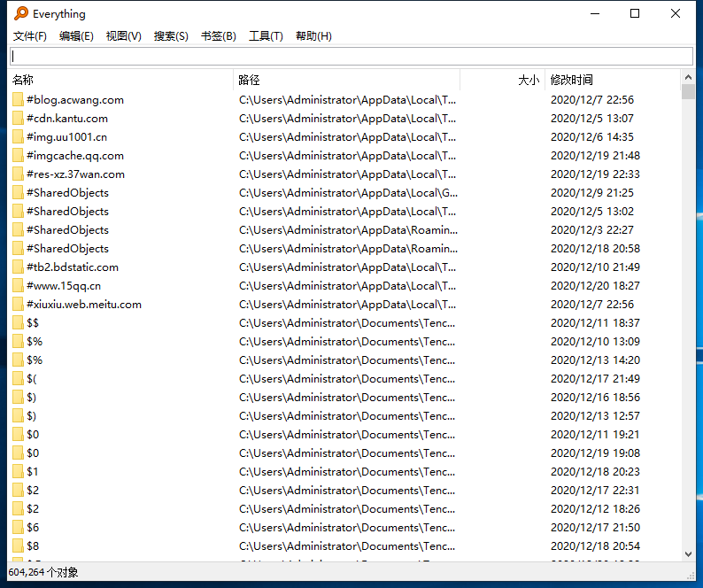This screenshot has width=703, height=588.
Task: Click the 路径 column header
Action: pyautogui.click(x=346, y=80)
